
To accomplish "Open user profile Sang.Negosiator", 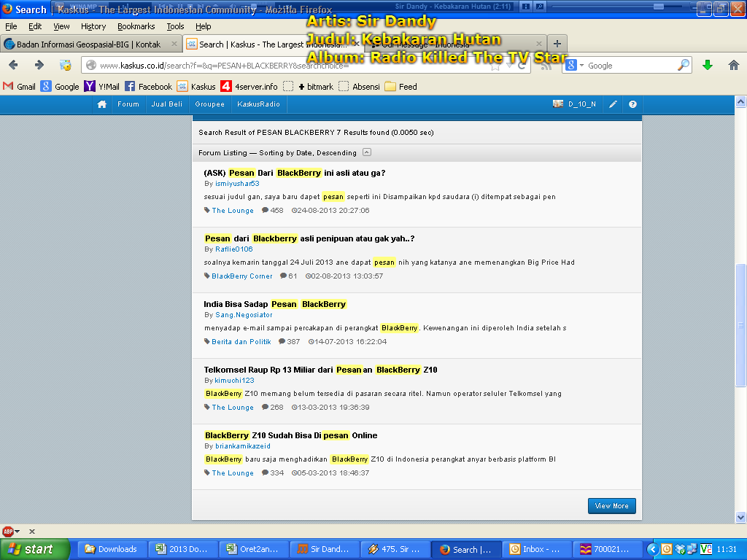I will point(244,315).
